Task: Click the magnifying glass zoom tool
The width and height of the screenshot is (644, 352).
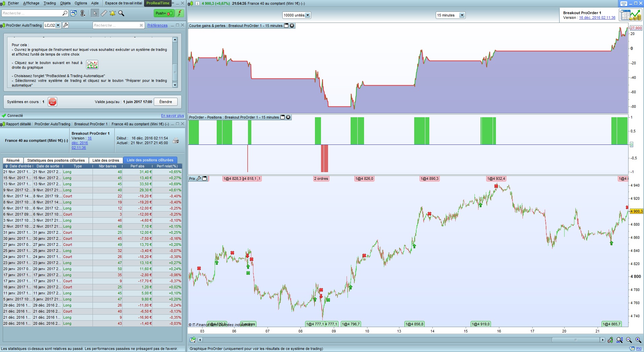Action: coord(121,13)
